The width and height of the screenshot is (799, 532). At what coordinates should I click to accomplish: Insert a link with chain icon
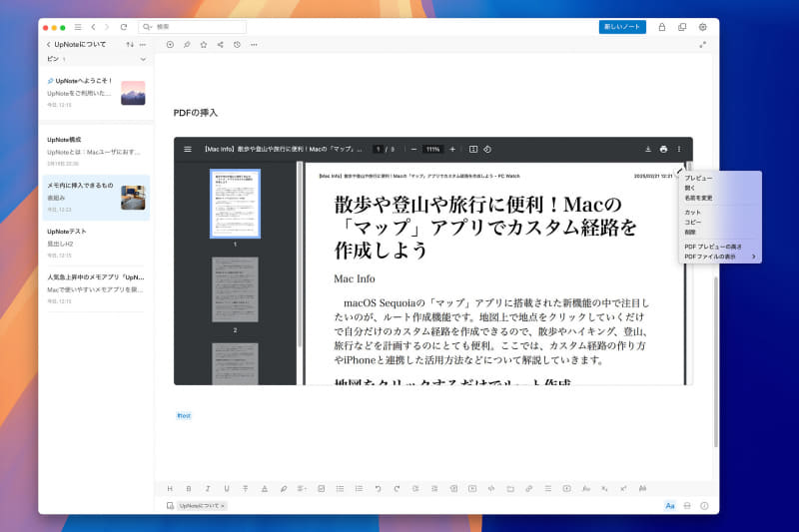pos(529,489)
